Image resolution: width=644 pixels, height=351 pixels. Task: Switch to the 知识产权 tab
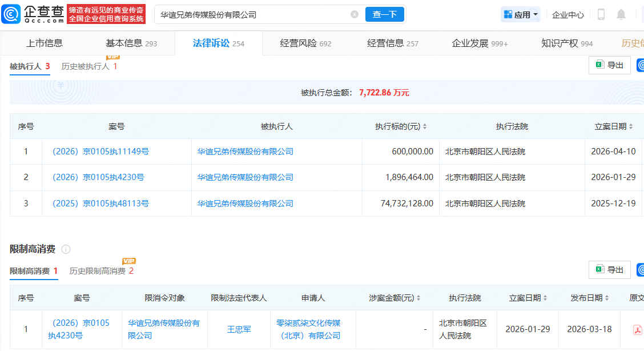567,43
